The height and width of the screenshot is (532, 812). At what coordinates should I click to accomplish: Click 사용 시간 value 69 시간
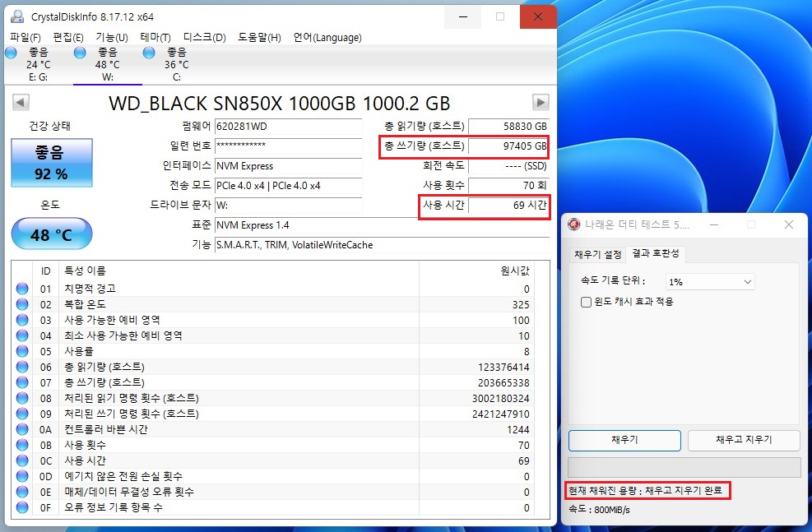[508, 205]
